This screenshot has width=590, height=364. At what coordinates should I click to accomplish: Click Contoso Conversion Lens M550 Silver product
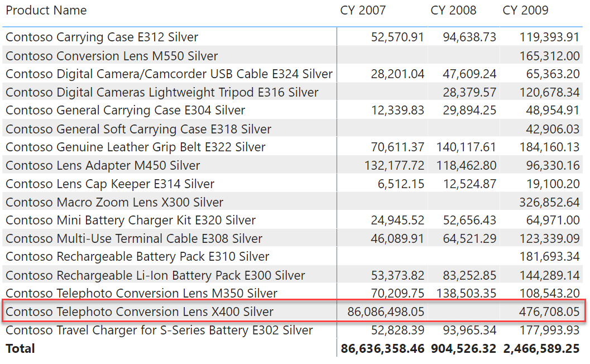pos(112,56)
